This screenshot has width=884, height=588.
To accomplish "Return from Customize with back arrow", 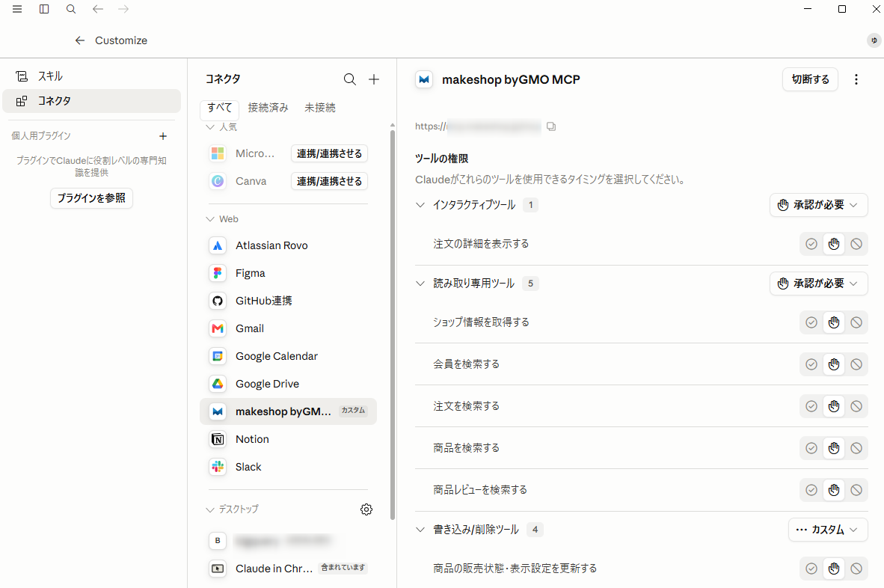I will tap(80, 40).
